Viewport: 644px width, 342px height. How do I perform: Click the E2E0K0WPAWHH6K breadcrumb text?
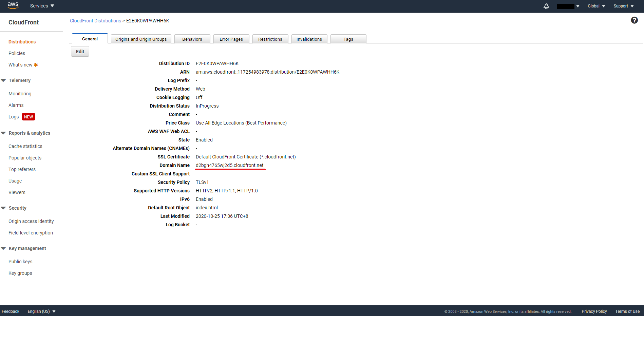tap(148, 21)
